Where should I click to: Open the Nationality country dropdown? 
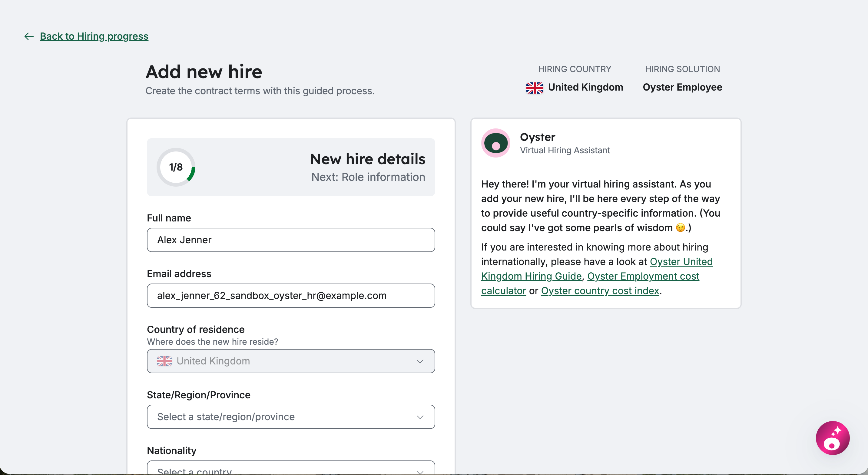click(291, 468)
